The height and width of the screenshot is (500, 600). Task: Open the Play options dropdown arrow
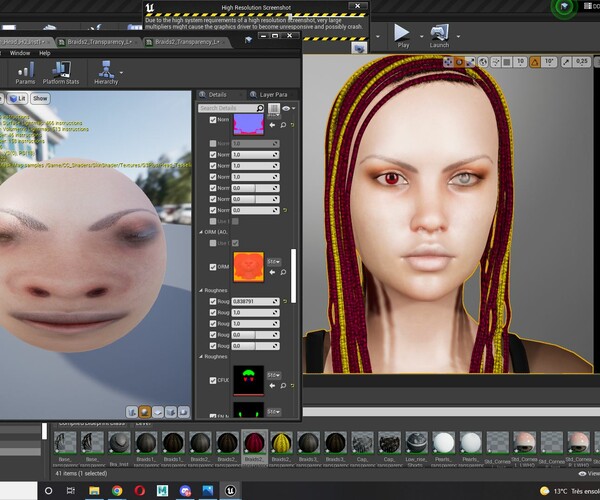[422, 37]
